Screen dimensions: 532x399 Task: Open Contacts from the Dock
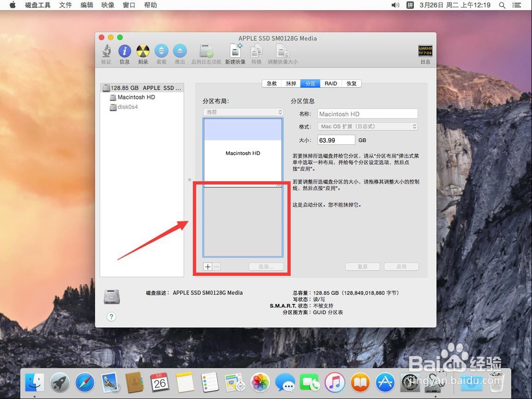pos(135,383)
